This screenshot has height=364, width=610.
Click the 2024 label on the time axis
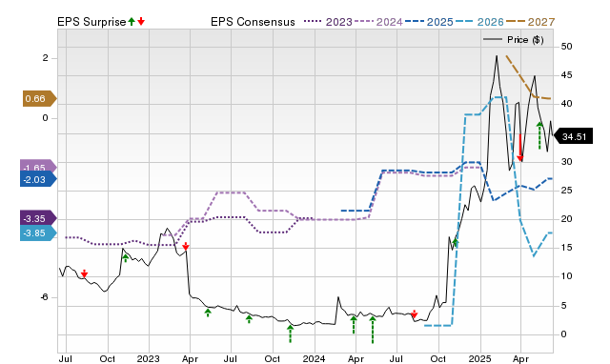tap(314, 359)
